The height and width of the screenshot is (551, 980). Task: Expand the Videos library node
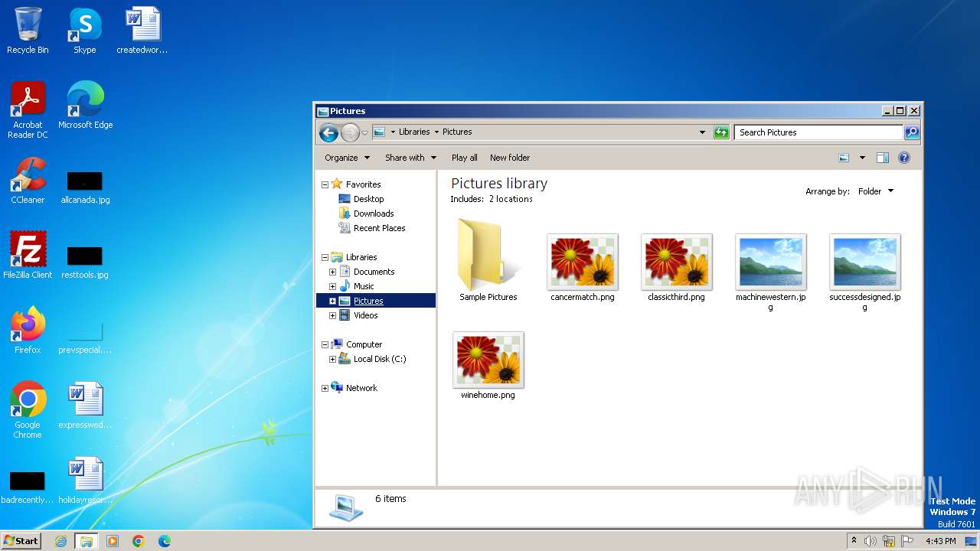(x=332, y=315)
